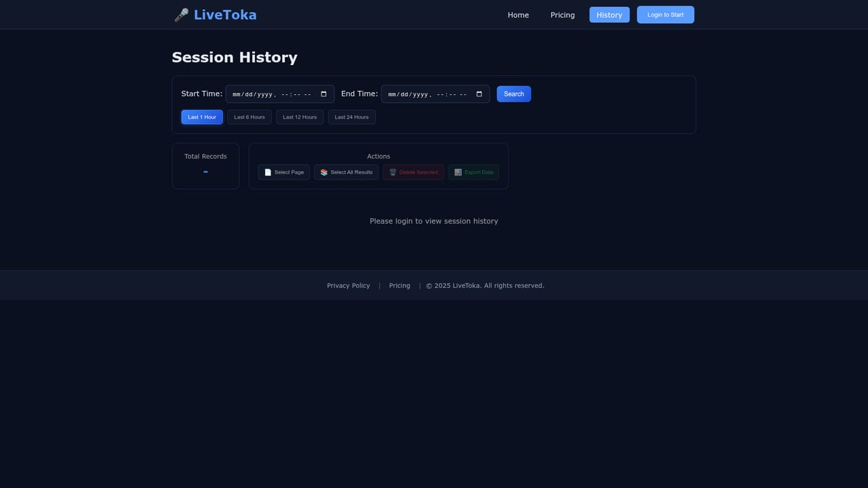Viewport: 868px width, 488px height.
Task: Open the Pricing link in the footer
Action: (399, 286)
